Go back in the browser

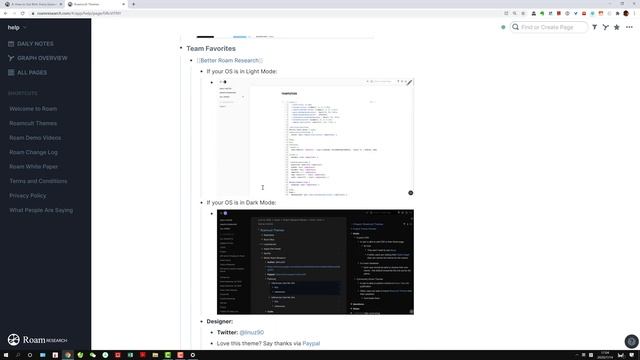tap(5, 13)
